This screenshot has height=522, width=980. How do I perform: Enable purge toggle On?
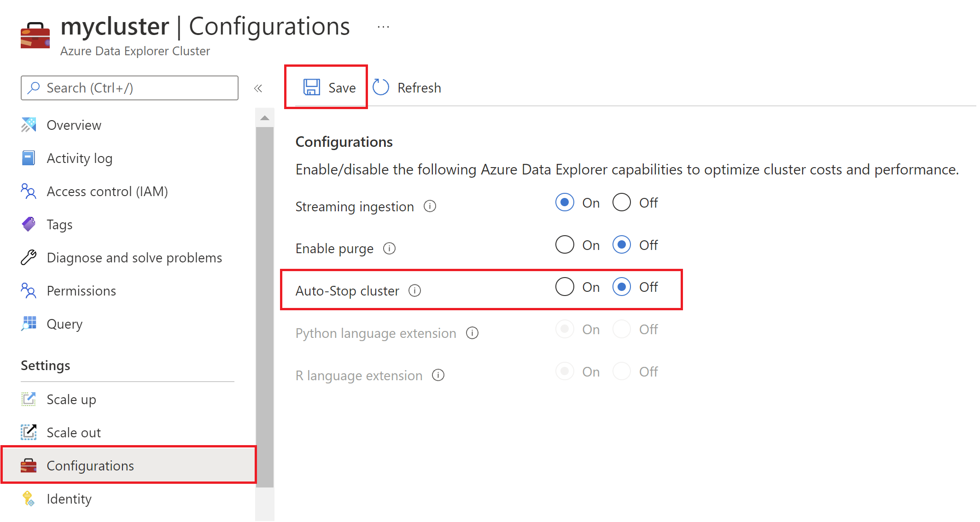(563, 244)
